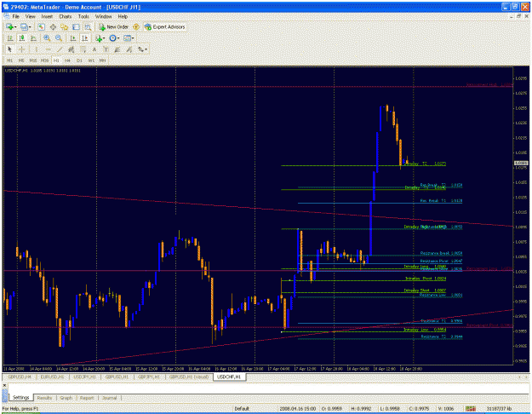Switch chart to line chart style
Image resolution: width=532 pixels, height=414 pixels.
click(x=33, y=38)
